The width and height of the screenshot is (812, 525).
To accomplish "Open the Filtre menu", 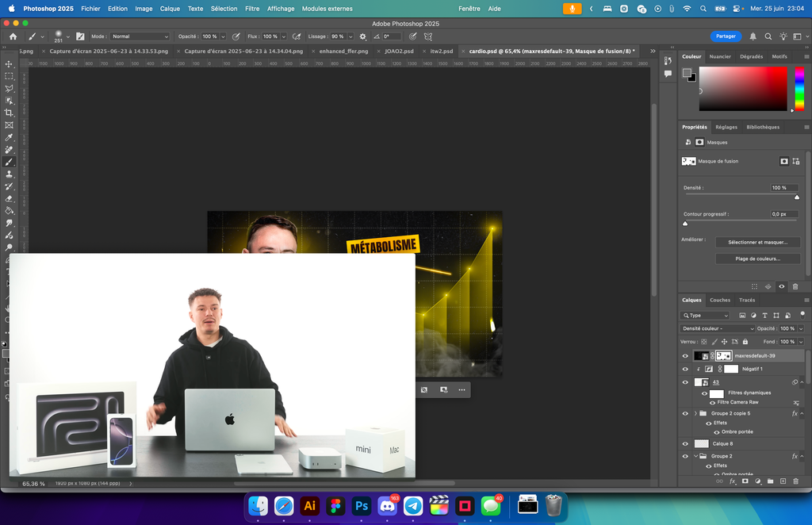I will pos(252,9).
